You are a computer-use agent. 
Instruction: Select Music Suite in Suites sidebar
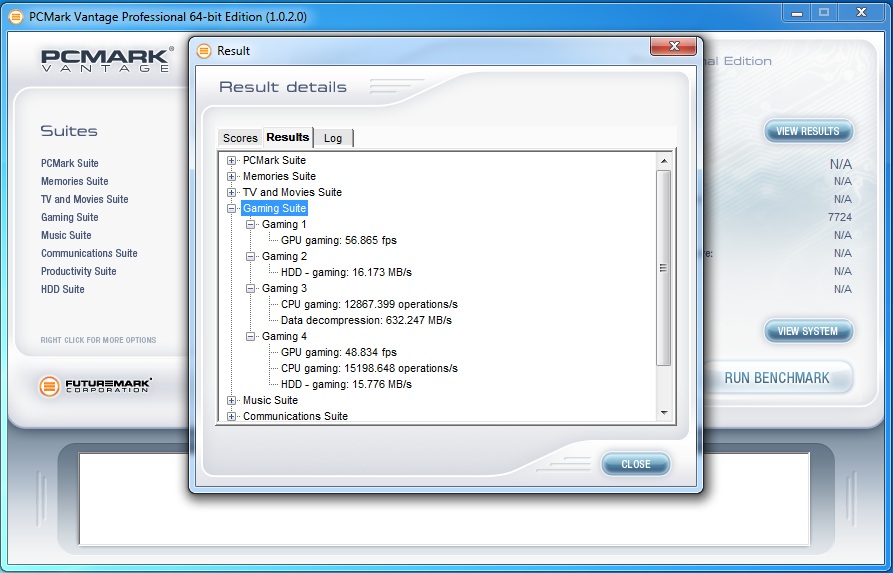(65, 235)
